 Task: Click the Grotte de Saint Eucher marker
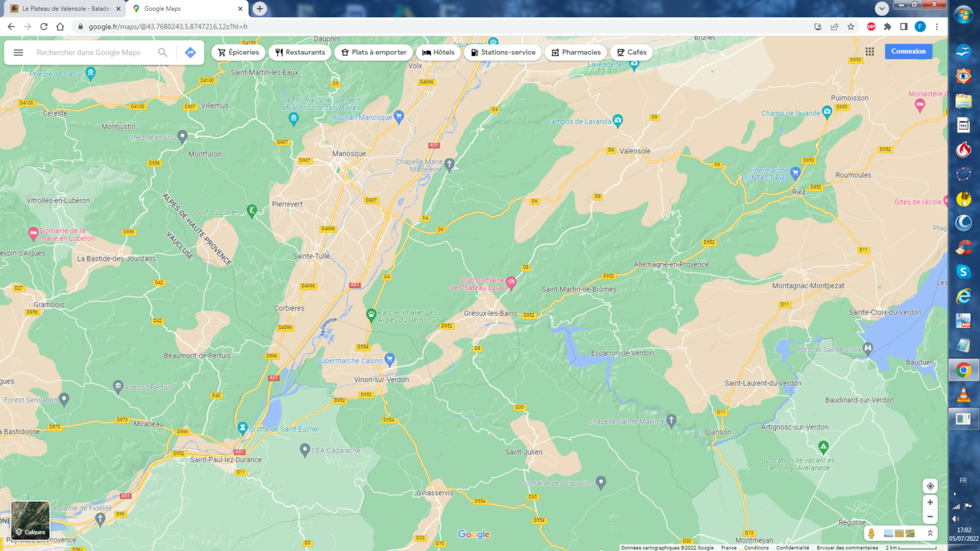(x=242, y=427)
